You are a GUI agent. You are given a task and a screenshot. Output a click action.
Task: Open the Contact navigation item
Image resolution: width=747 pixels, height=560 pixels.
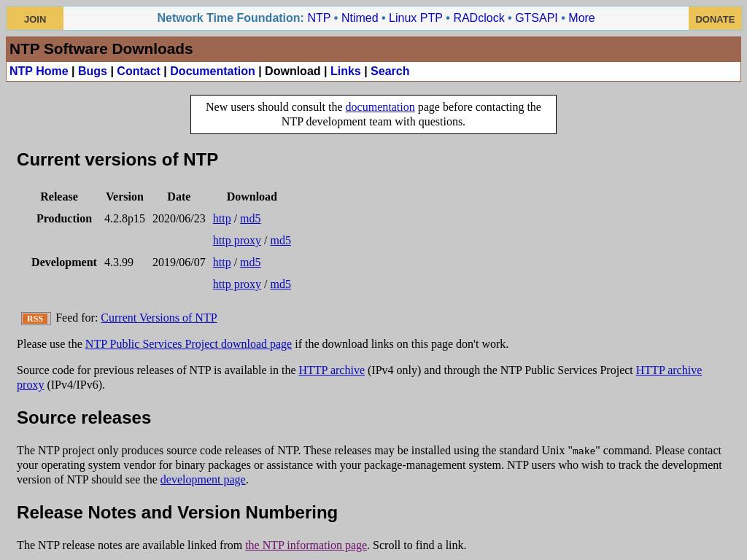[x=139, y=71]
